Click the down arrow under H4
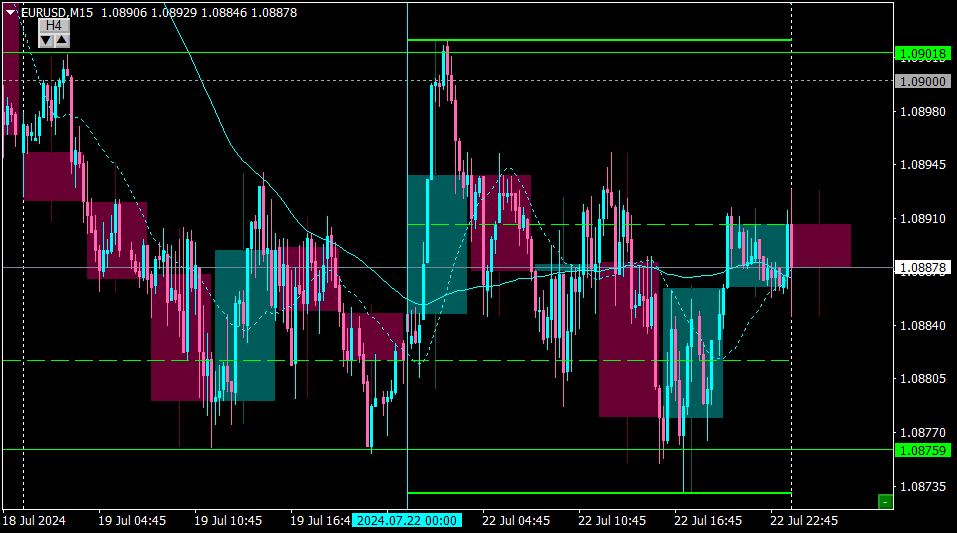 46,40
